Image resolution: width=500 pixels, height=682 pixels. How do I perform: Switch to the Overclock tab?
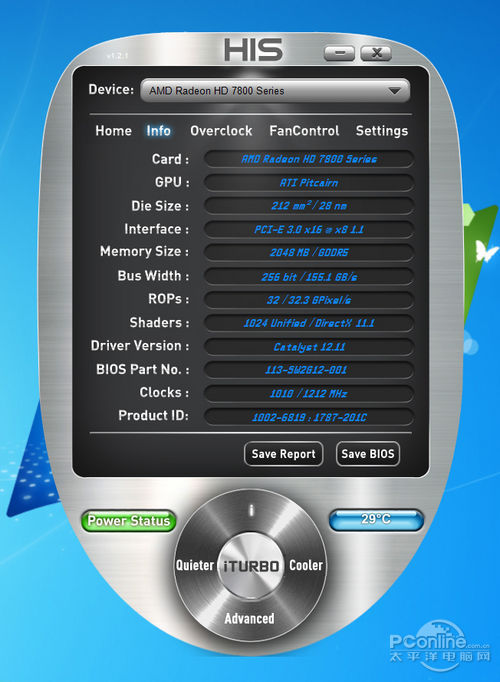221,130
